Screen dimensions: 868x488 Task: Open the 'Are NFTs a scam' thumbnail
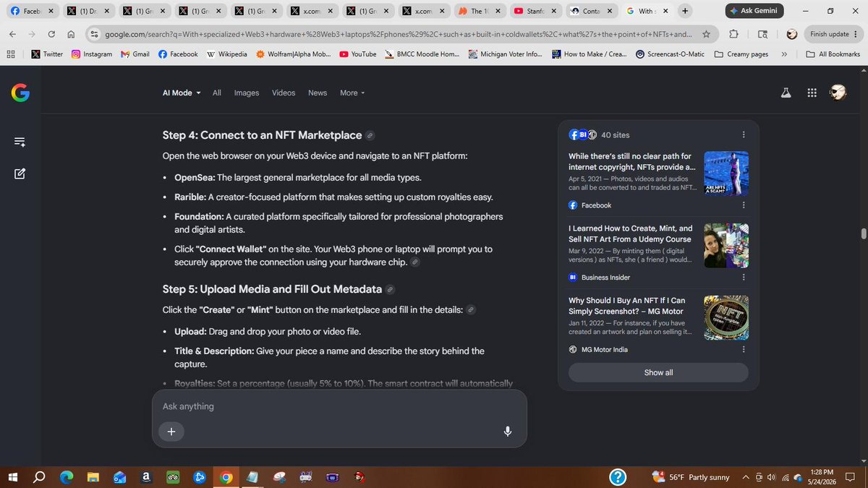click(x=726, y=174)
